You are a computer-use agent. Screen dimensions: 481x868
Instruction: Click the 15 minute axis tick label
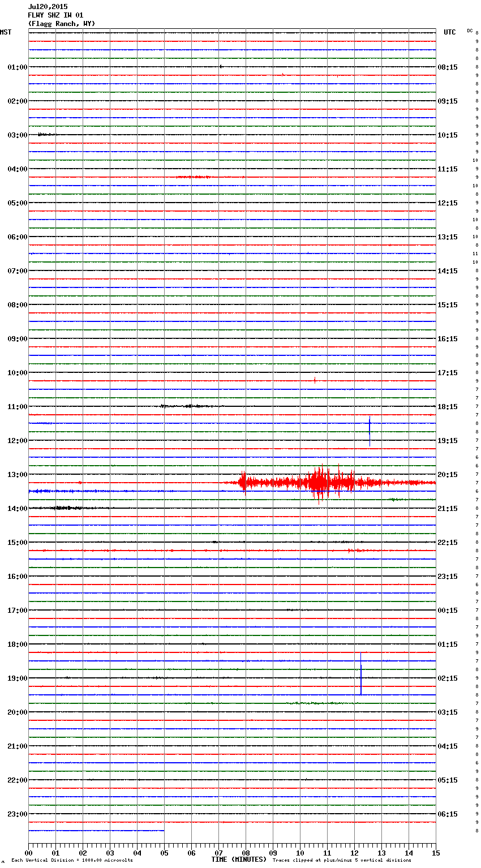pyautogui.click(x=436, y=853)
